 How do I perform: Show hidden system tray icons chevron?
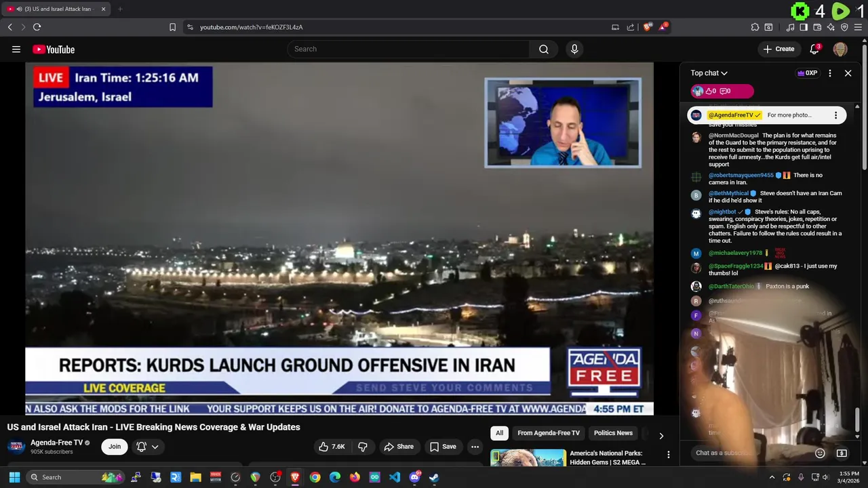[x=772, y=477]
